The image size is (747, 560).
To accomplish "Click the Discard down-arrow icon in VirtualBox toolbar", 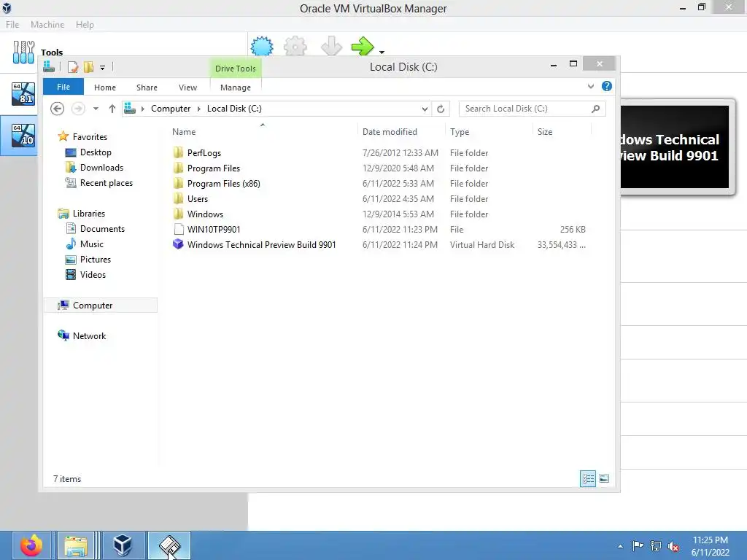I will (331, 46).
